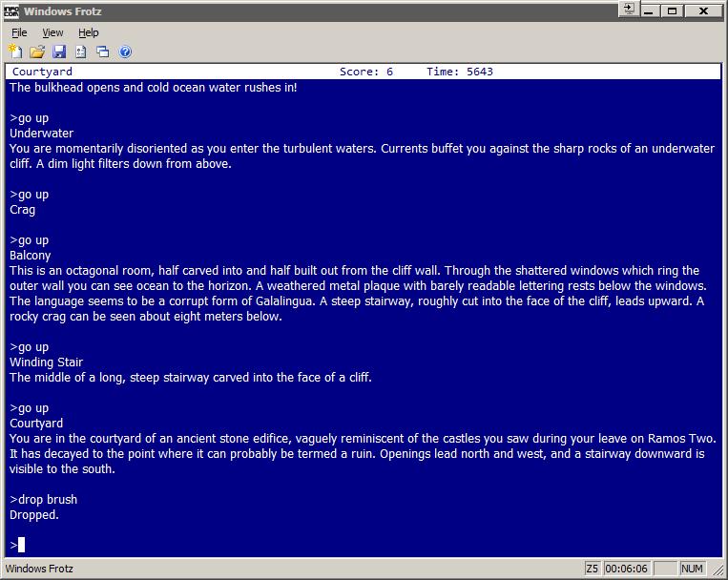Image resolution: width=728 pixels, height=580 pixels.
Task: Click the floppy disk Save icon
Action: coord(59,52)
